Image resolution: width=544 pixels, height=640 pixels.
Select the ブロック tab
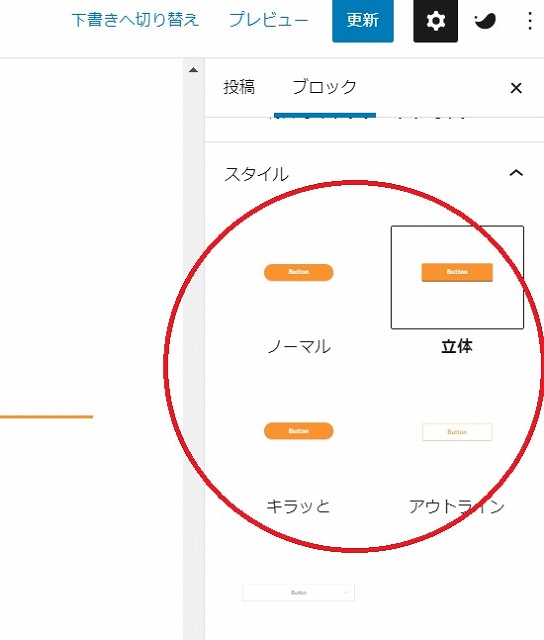pos(324,87)
